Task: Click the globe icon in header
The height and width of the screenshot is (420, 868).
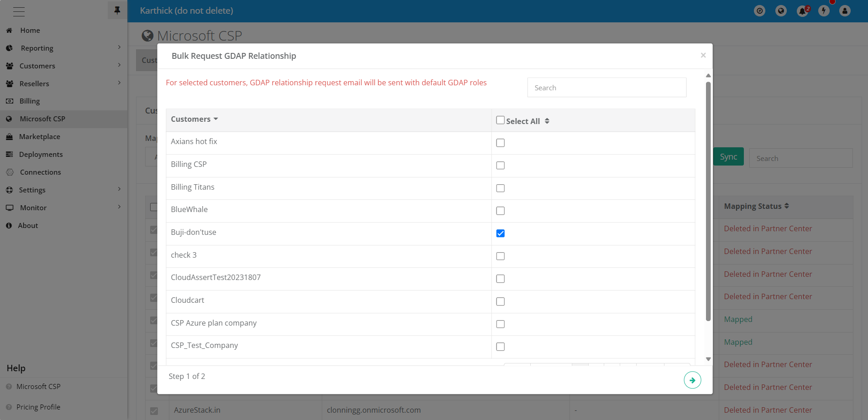Action: click(781, 11)
